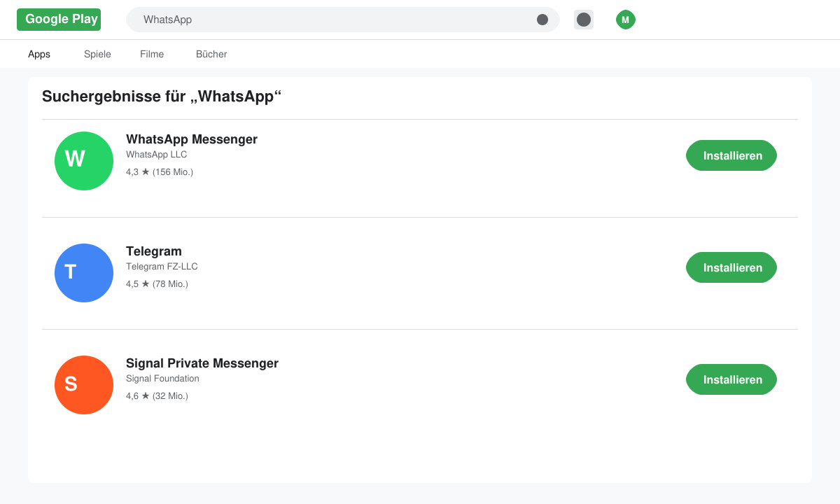This screenshot has height=504, width=840.
Task: Open the Telegram title link
Action: tap(154, 251)
